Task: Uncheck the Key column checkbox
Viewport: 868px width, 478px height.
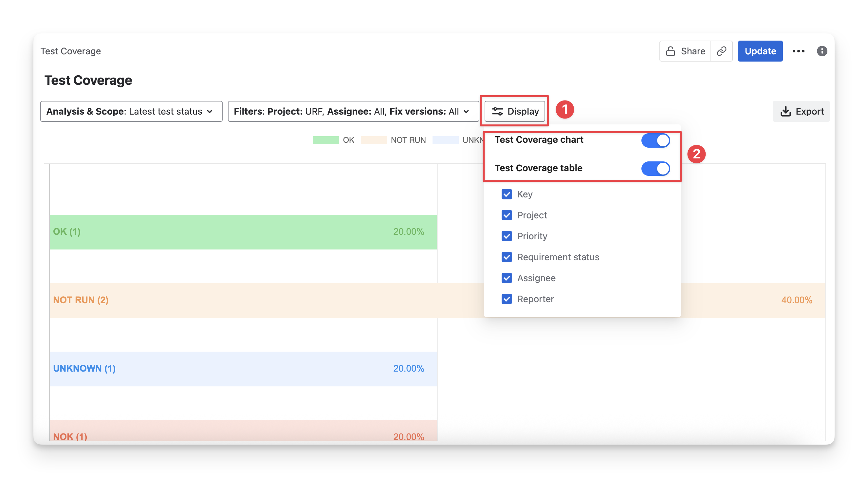Action: pyautogui.click(x=507, y=194)
